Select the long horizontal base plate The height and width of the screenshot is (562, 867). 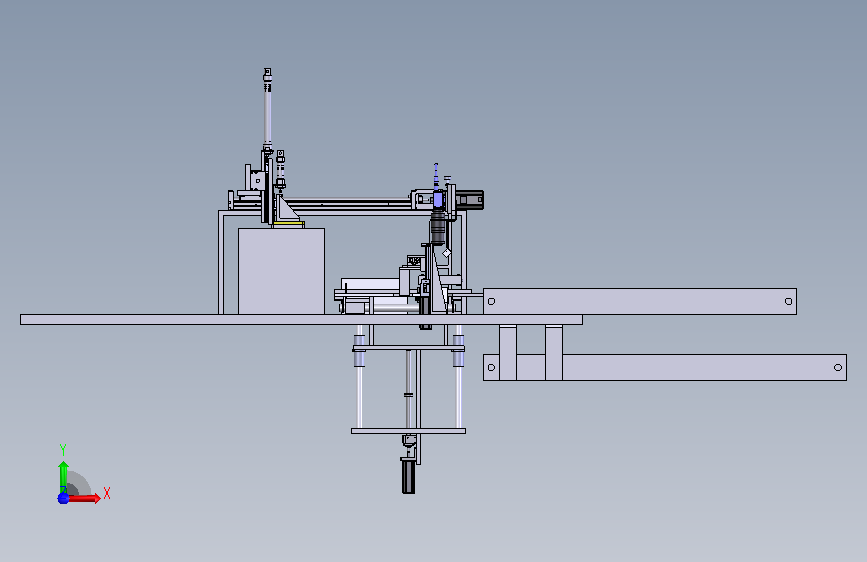pyautogui.click(x=301, y=320)
